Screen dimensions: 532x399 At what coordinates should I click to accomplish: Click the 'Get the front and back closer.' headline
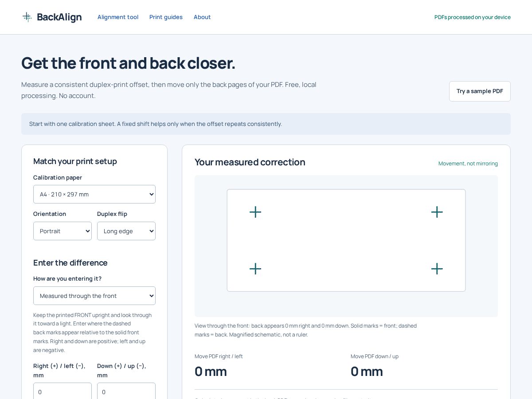coord(129,63)
